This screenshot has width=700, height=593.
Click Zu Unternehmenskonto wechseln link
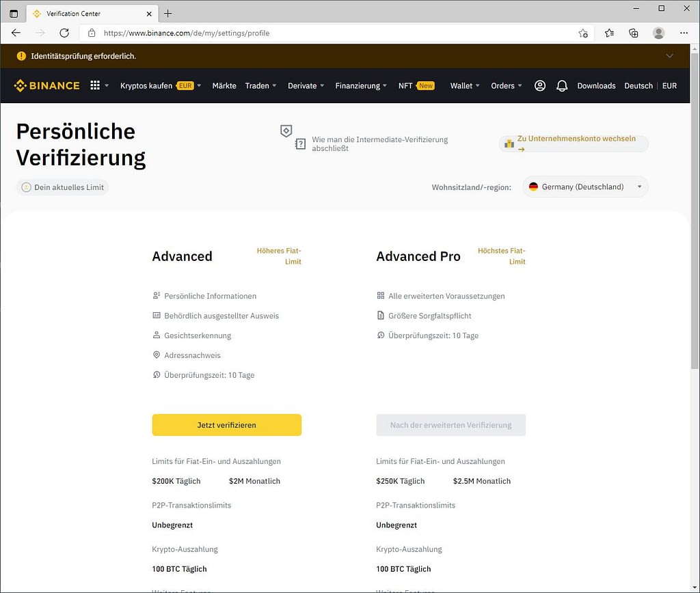click(576, 143)
